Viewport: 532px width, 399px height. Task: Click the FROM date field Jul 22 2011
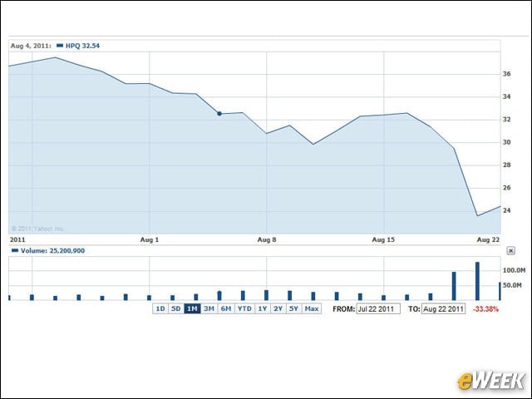click(x=378, y=309)
